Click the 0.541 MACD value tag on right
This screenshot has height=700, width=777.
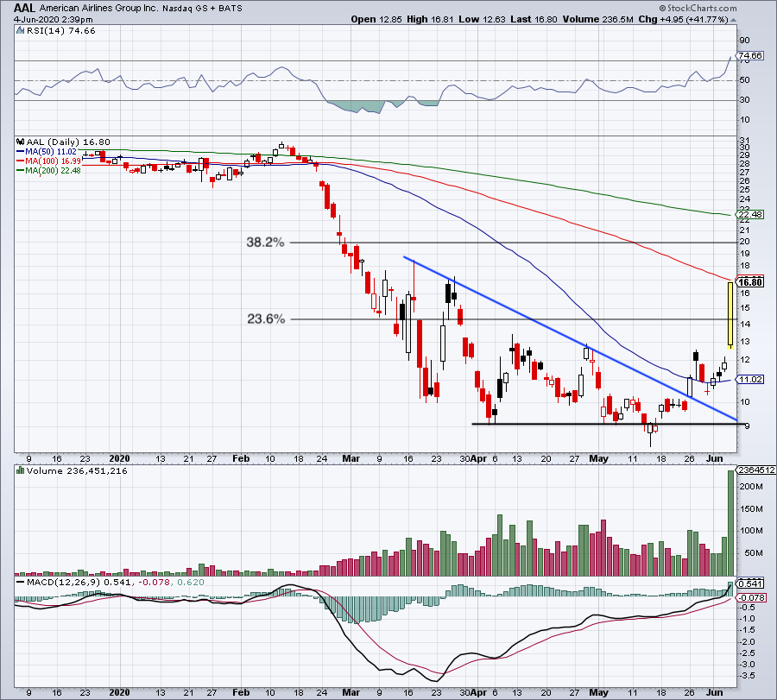[750, 584]
